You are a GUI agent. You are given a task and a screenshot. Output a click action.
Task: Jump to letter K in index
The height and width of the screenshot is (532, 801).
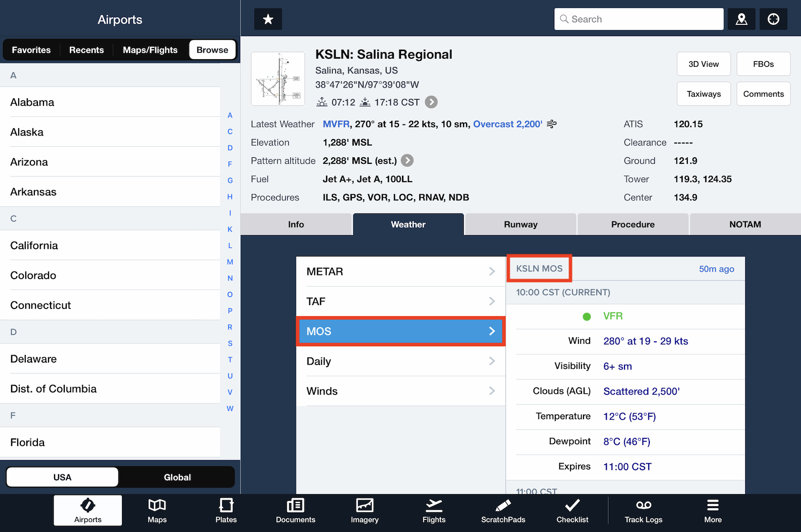(230, 230)
